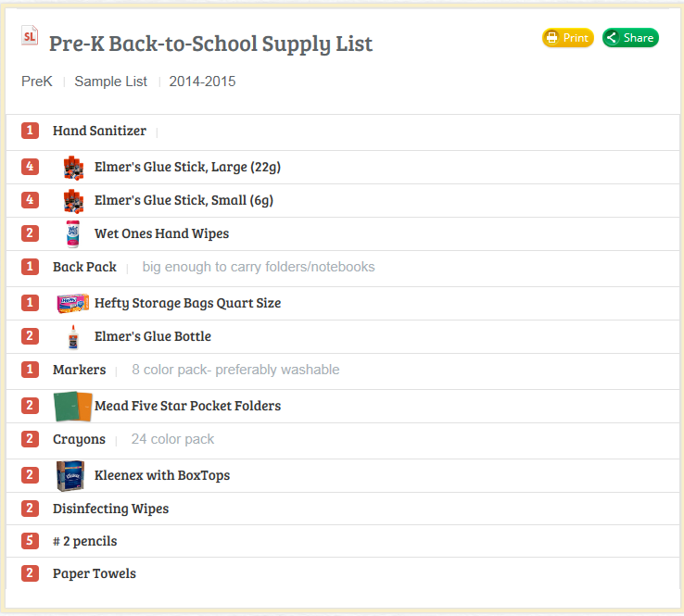Click the Wet Ones Hand Wipes image
The height and width of the screenshot is (616, 684).
tap(73, 234)
